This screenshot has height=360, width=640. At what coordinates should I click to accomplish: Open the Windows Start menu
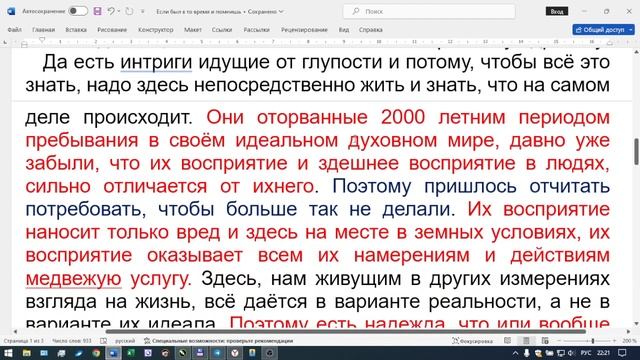pos(8,353)
